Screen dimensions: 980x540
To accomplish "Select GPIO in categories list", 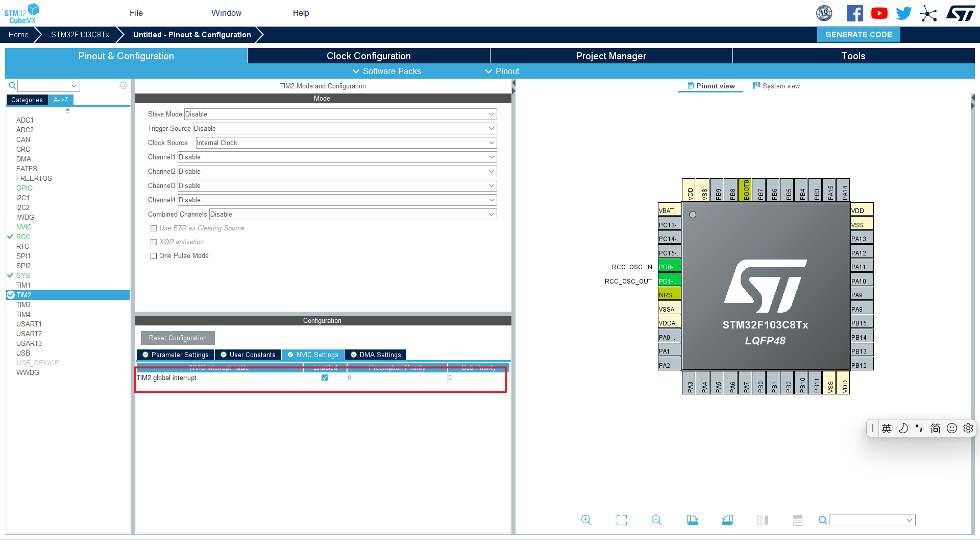I will pyautogui.click(x=24, y=188).
